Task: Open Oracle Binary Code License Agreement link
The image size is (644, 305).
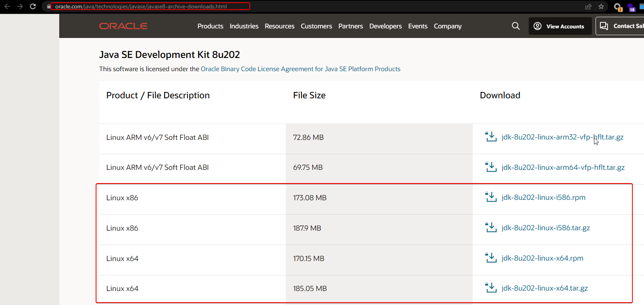Action: [x=300, y=69]
